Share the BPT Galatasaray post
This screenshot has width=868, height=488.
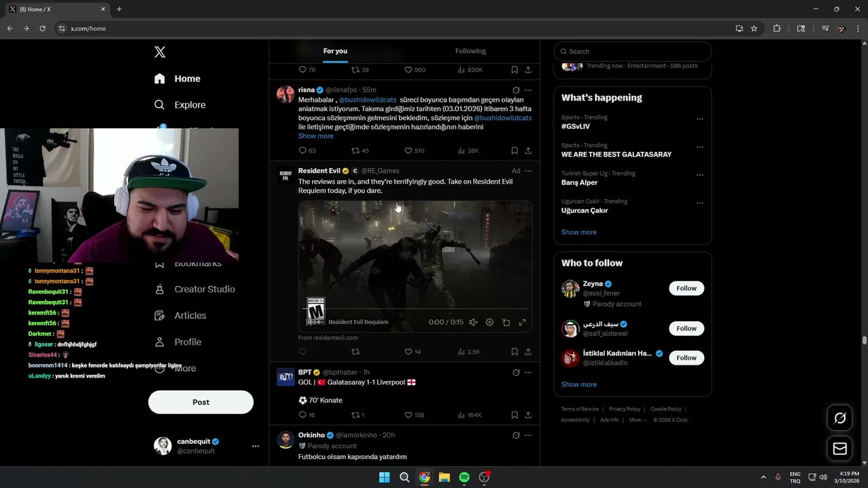528,415
